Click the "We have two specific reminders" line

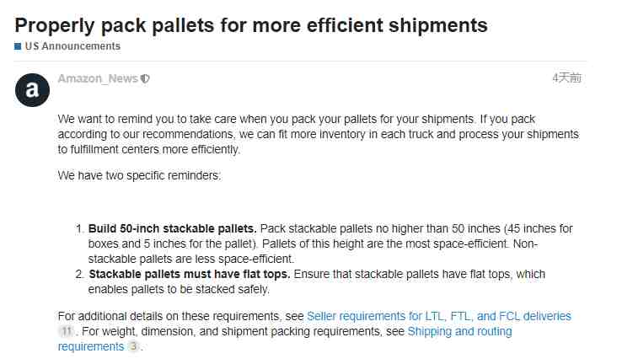point(139,175)
